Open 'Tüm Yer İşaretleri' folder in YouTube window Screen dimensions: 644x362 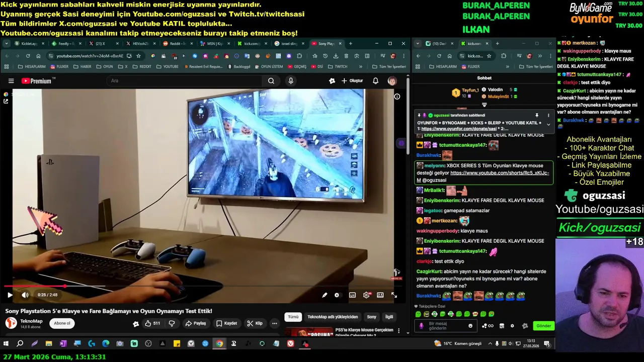(389, 66)
